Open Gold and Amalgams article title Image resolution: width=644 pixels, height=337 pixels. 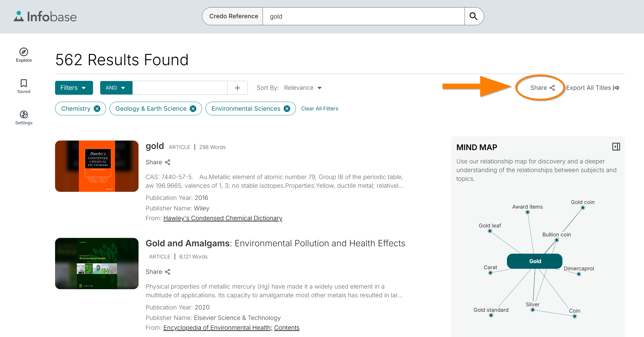(275, 243)
